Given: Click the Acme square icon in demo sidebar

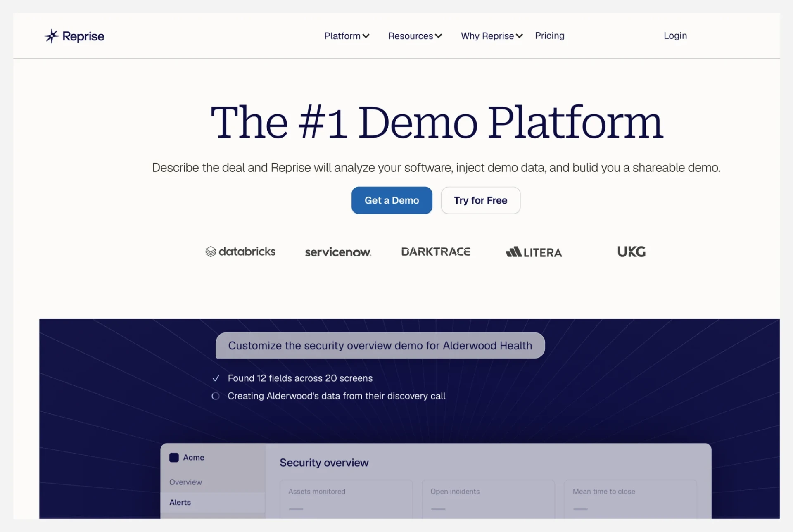Looking at the screenshot, I should (x=174, y=457).
